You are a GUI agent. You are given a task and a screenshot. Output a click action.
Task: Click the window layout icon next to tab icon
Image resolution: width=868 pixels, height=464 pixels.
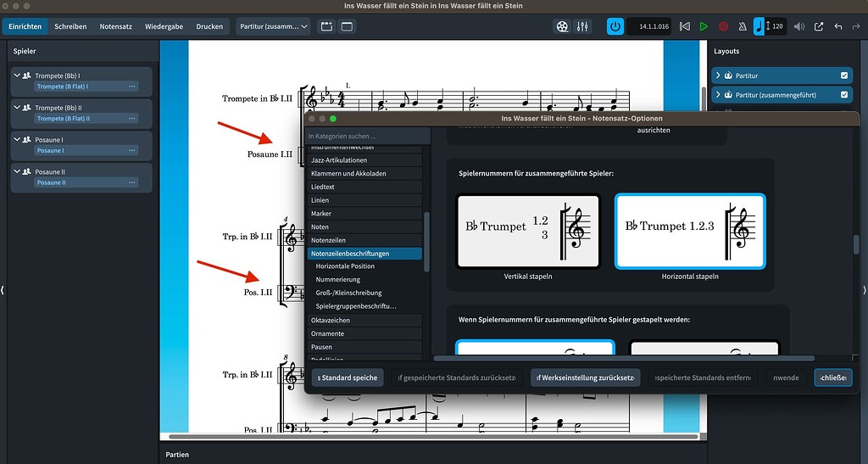[347, 26]
